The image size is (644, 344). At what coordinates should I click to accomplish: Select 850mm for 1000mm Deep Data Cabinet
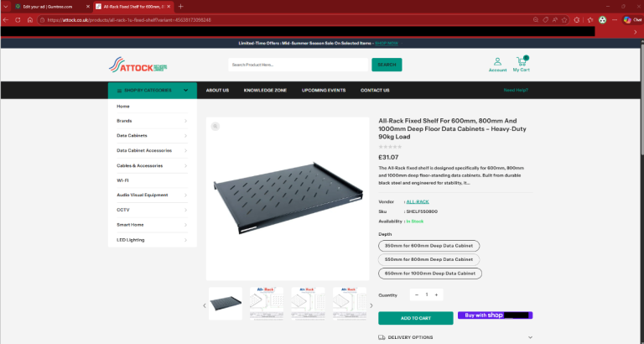(430, 274)
